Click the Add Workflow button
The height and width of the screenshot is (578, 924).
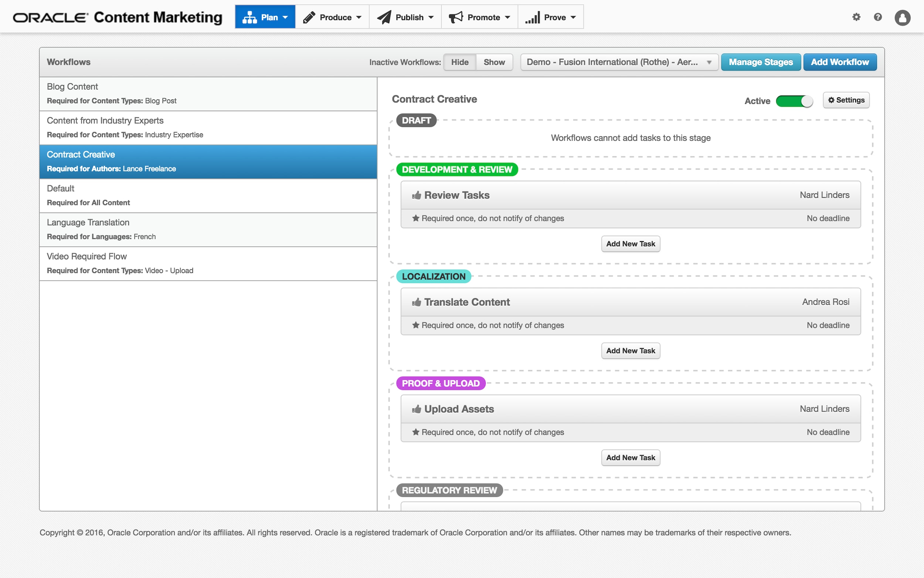tap(840, 62)
